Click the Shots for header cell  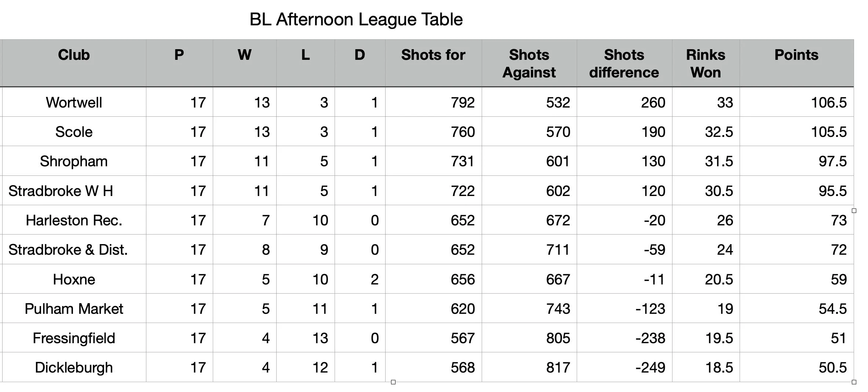pyautogui.click(x=433, y=63)
